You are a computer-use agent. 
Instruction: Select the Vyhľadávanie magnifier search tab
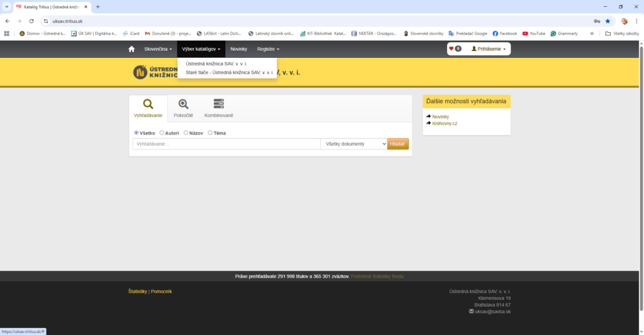point(148,108)
